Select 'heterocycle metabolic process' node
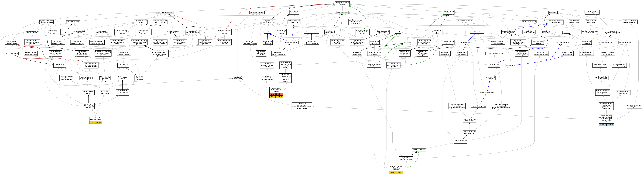 pyautogui.click(x=102, y=32)
